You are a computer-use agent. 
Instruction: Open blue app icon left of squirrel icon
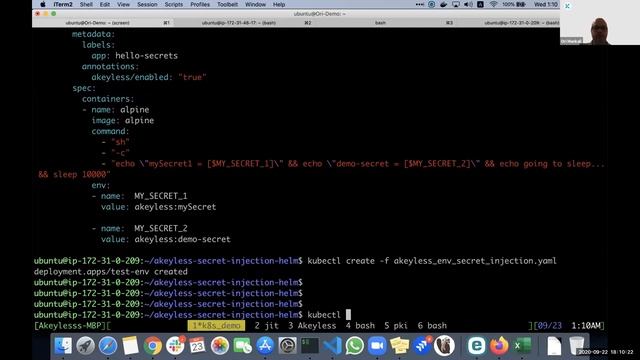coord(422,346)
